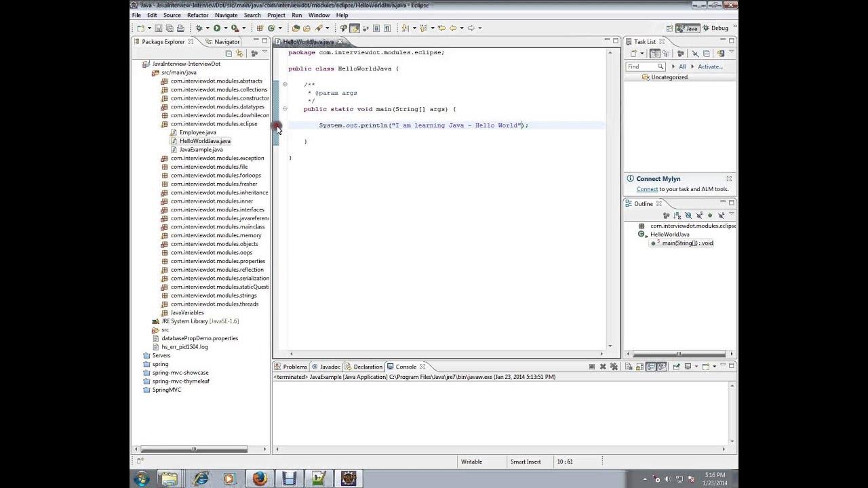Toggle Hide Fields in Outline toolbar

tap(688, 216)
